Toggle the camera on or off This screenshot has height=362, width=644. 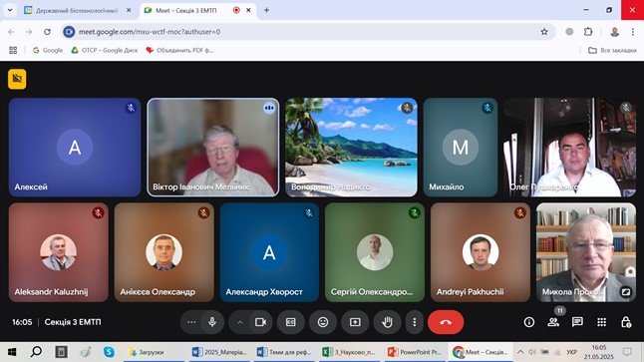pyautogui.click(x=260, y=322)
